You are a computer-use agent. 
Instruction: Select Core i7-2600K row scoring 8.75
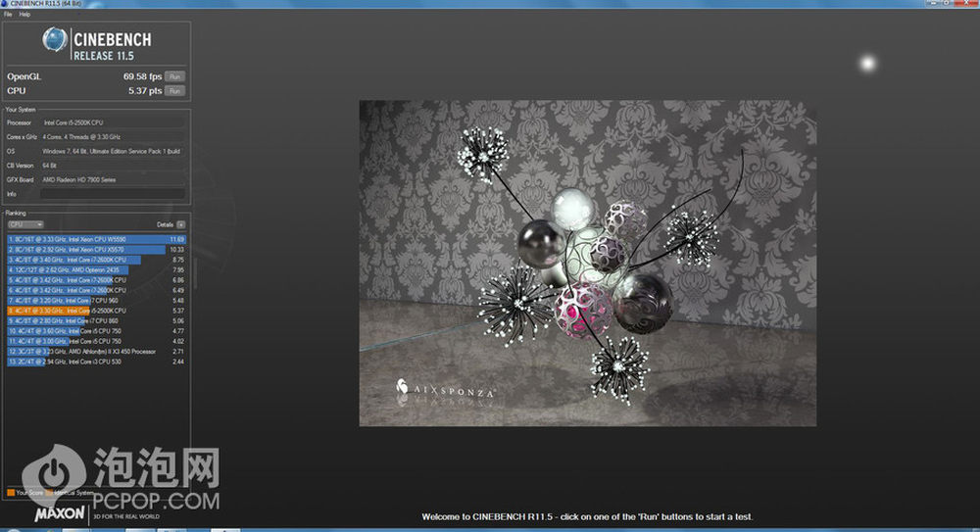96,260
